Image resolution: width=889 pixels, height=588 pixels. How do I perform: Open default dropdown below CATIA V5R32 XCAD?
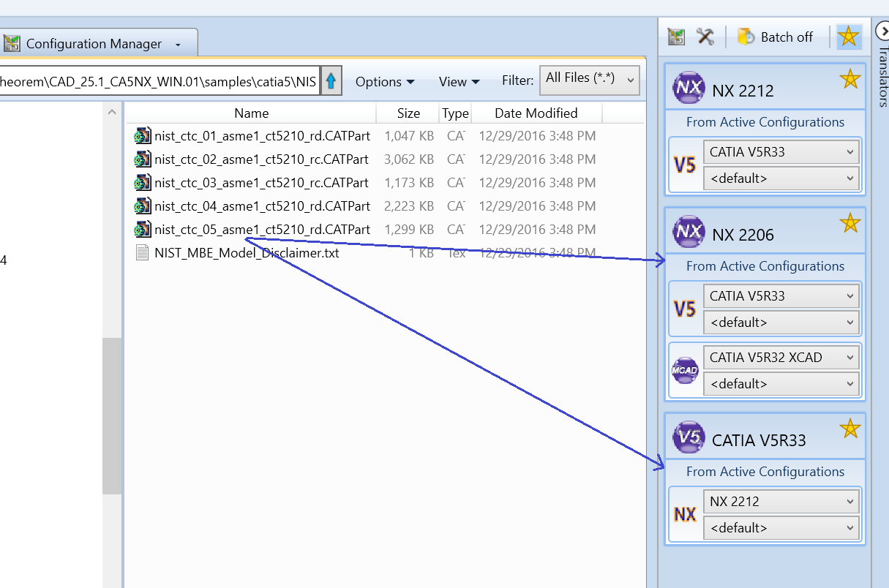point(781,383)
